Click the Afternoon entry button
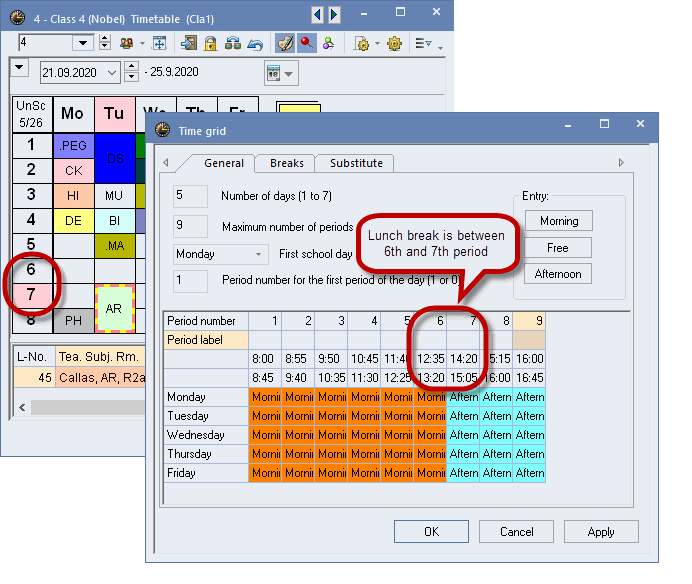Viewport: 692px width, 584px height. click(x=558, y=273)
